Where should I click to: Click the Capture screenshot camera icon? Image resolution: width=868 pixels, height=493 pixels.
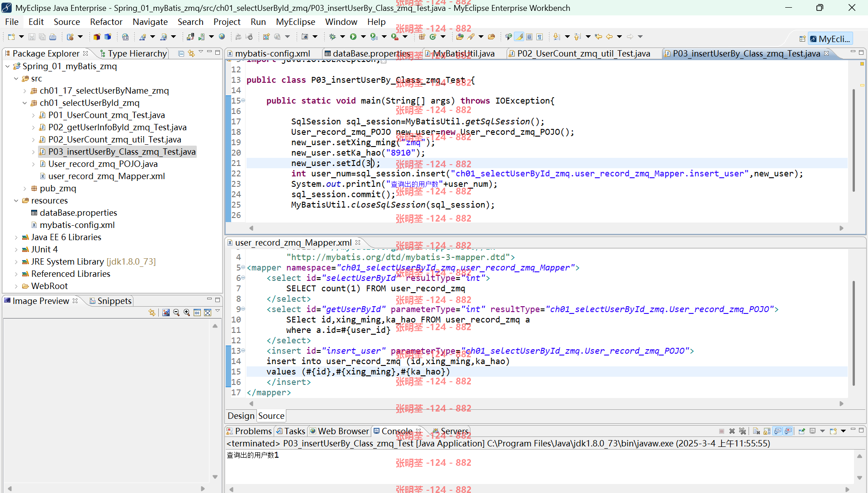click(305, 37)
